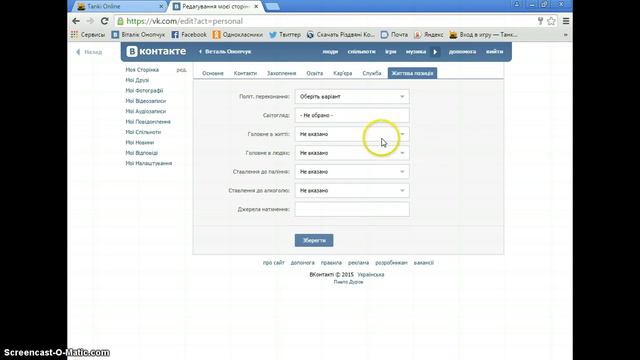Click ігри in the header menu
Screen dimensions: 640x360
(x=391, y=52)
